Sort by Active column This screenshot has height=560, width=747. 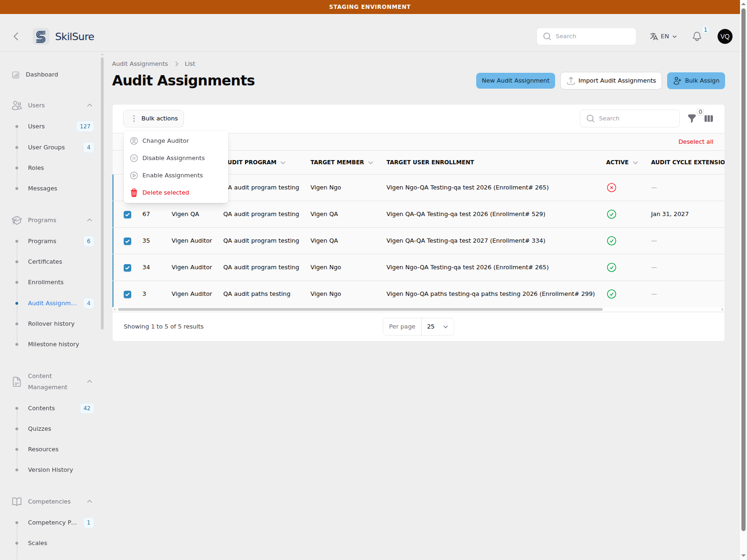click(622, 162)
